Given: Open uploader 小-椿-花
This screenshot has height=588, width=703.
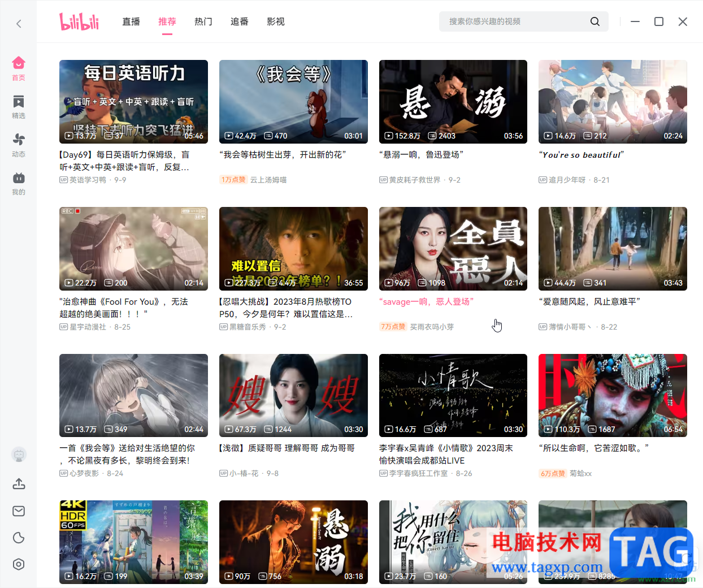Looking at the screenshot, I should click(244, 473).
